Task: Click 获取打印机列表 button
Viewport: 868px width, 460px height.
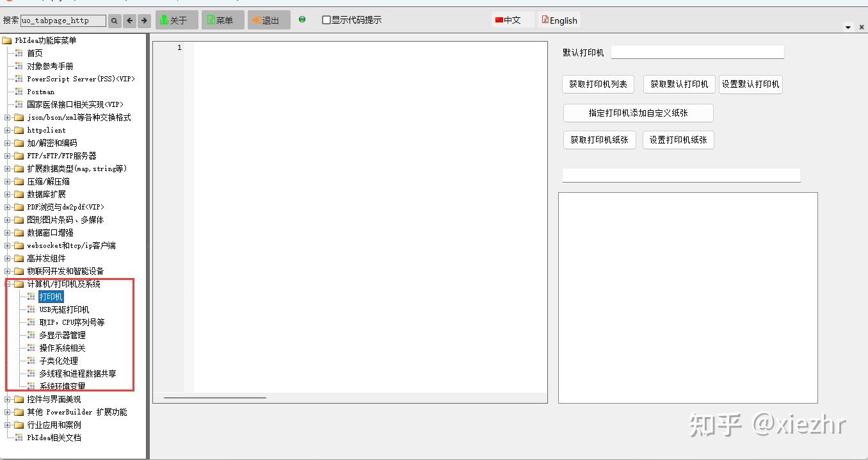Action: point(598,84)
